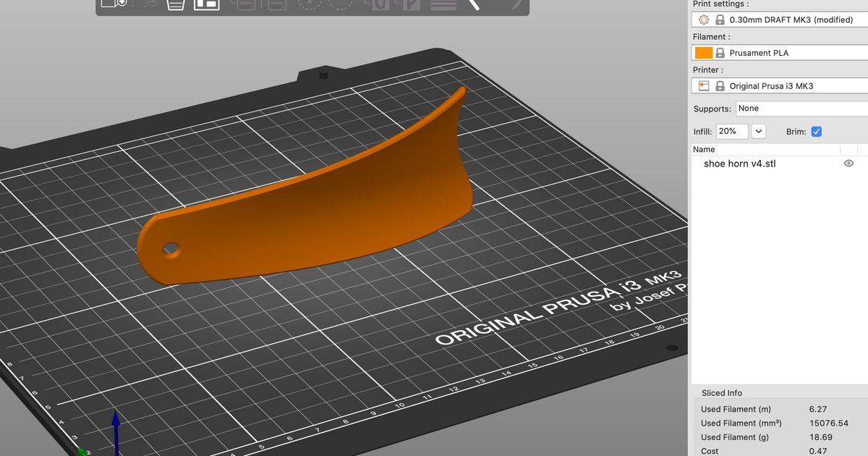The image size is (868, 456).
Task: Select shoe horn v4.stl in object list
Action: click(x=740, y=164)
